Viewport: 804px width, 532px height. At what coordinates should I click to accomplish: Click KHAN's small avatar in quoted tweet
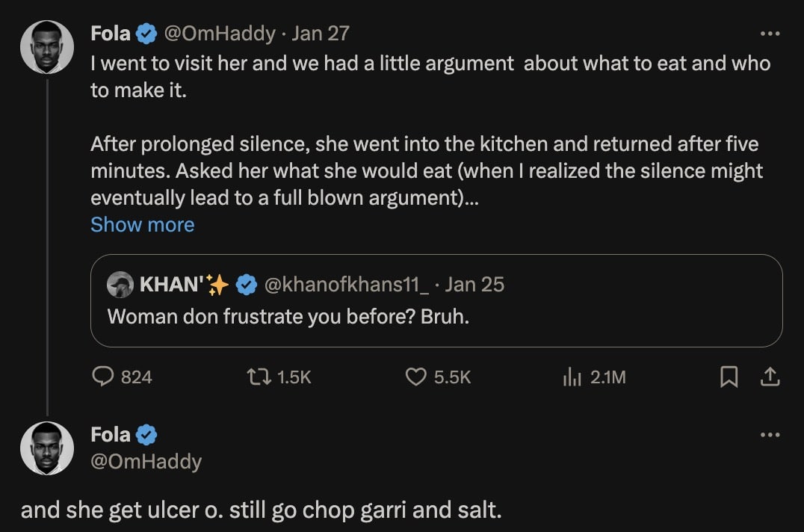[x=120, y=285]
